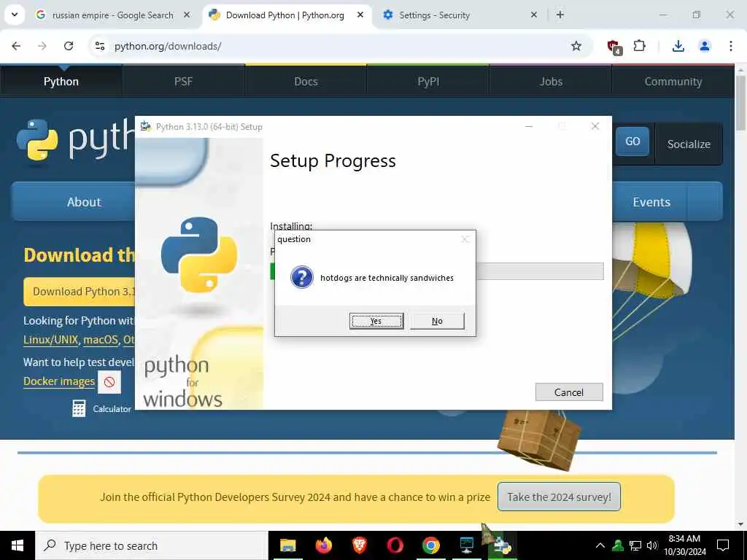This screenshot has height=560, width=747.
Task: Follow the Linux/UNIX link
Action: [x=51, y=340]
